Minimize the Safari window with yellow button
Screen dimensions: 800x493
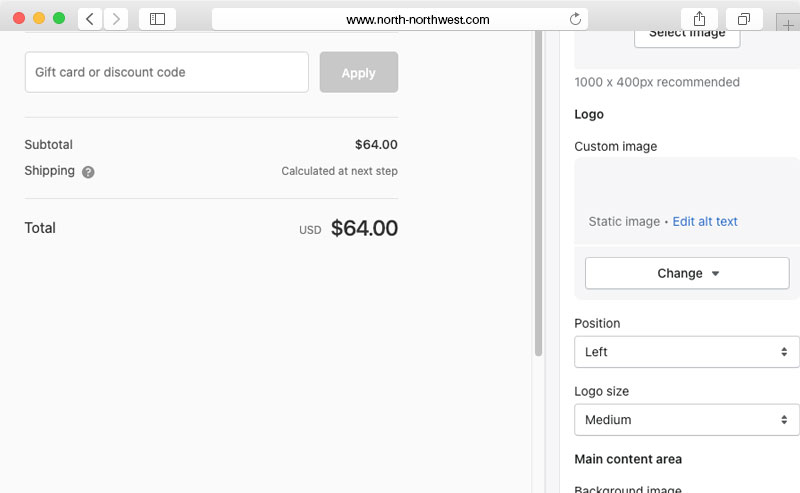click(x=39, y=19)
